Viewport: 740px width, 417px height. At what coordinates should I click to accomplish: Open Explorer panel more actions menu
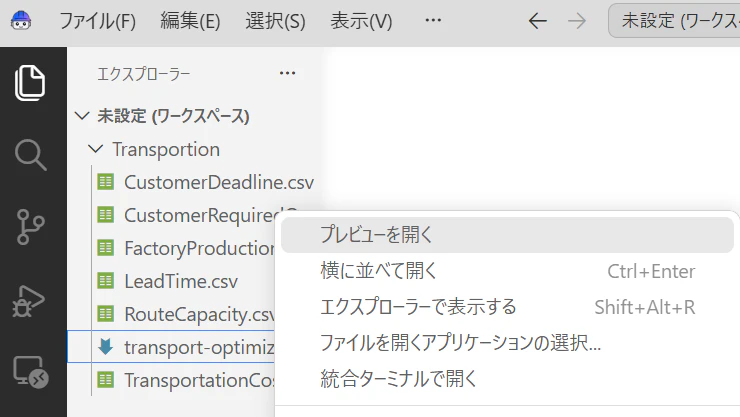[x=287, y=73]
